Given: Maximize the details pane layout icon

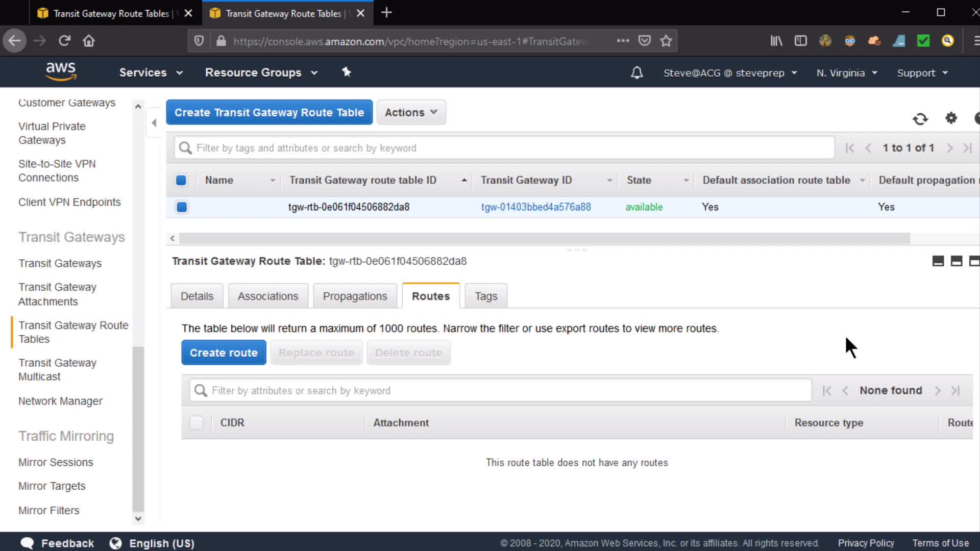Looking at the screenshot, I should tap(973, 261).
